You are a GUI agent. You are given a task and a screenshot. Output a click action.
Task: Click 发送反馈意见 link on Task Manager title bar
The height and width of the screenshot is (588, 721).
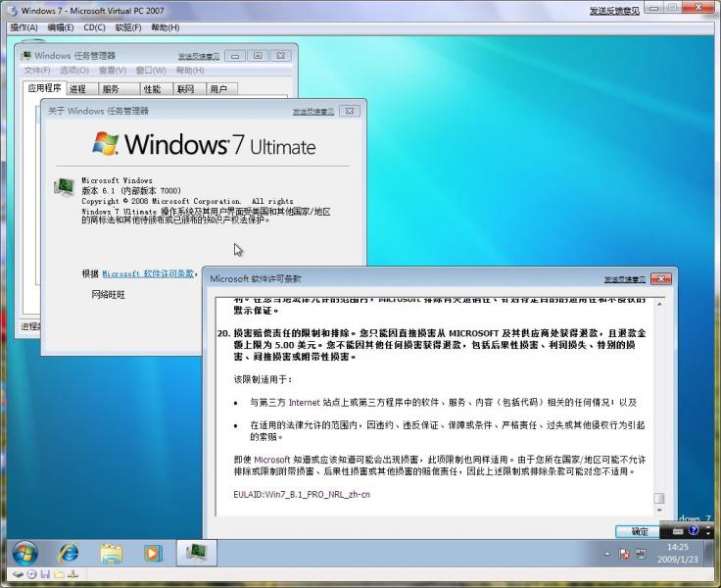click(x=199, y=56)
